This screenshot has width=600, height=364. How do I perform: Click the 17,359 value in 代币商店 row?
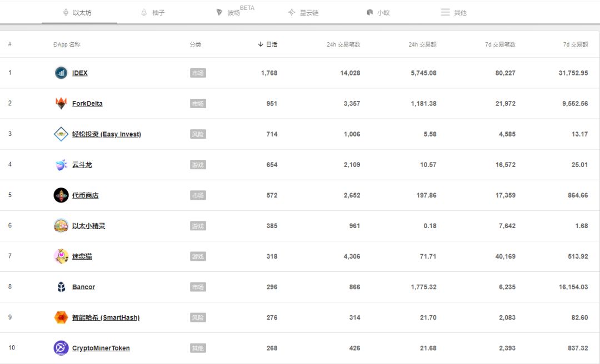tap(506, 195)
